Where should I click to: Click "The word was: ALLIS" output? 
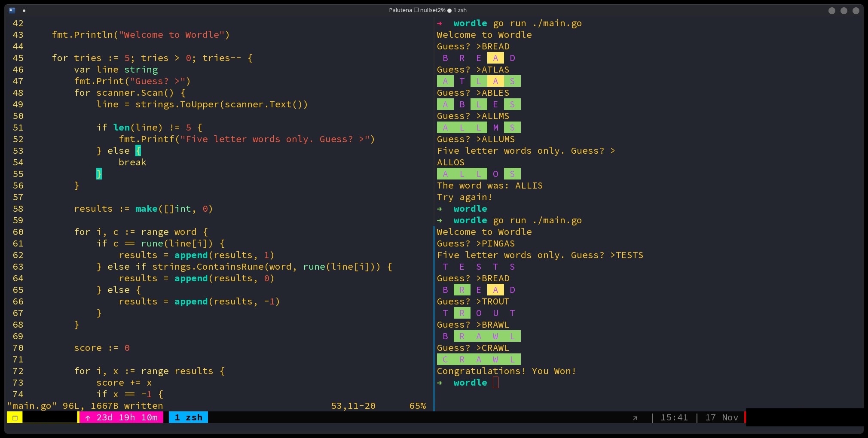(490, 186)
